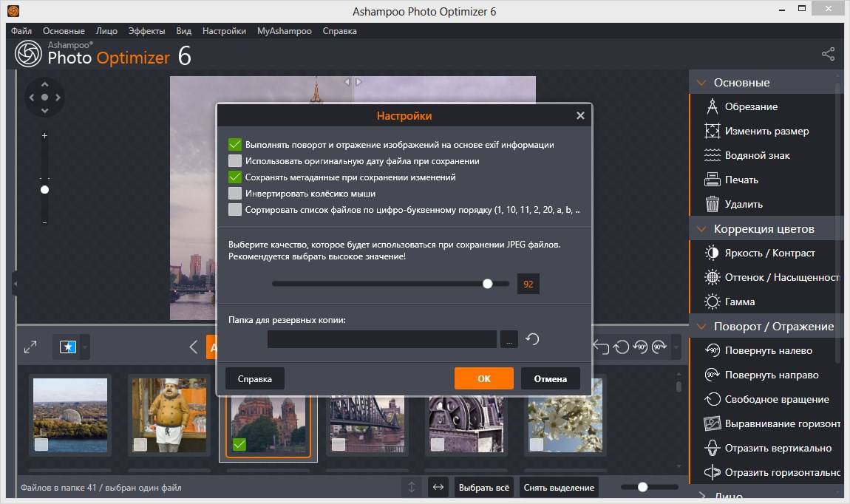Check the white blossoms thumbnail checkbox
Viewport: 850px width, 504px height.
pyautogui.click(x=536, y=444)
